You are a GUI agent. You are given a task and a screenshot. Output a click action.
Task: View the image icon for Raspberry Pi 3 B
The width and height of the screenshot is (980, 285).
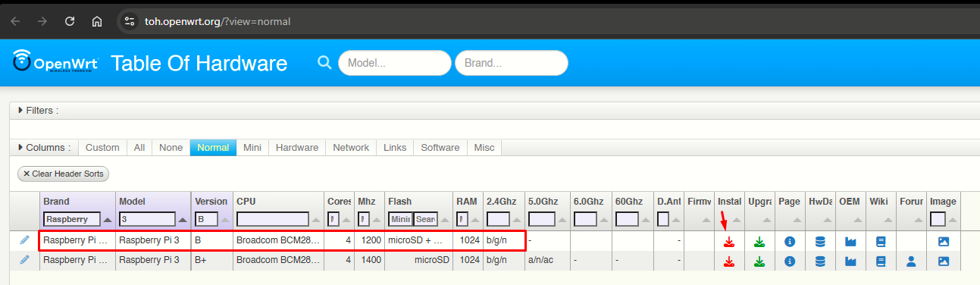coord(944,242)
